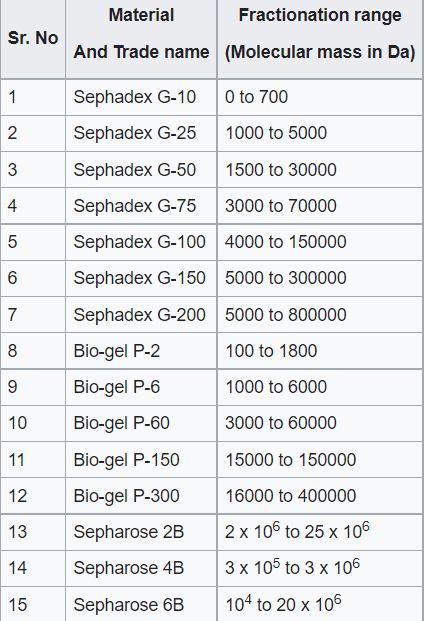
Task: Click row number 14 cell
Action: [x=33, y=568]
